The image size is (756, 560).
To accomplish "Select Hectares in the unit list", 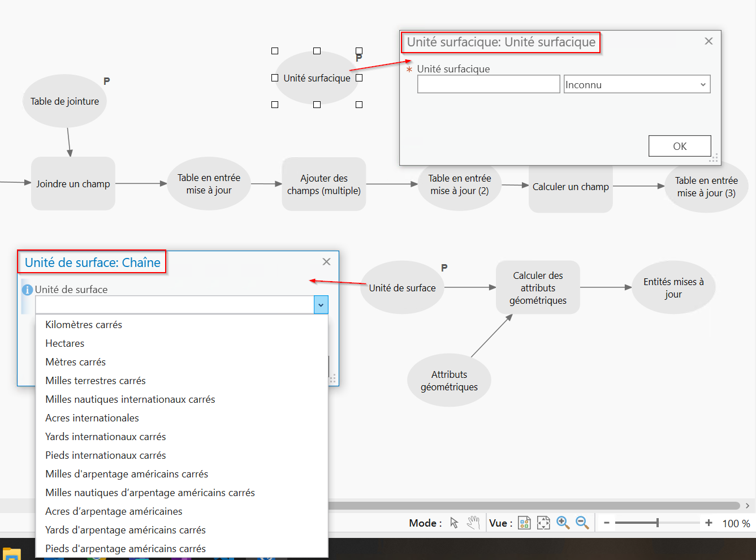I will click(x=182, y=343).
